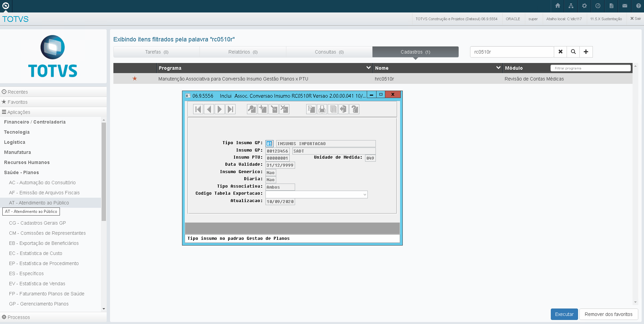Open FP - Faturamento Planos de Saúde
The image size is (644, 324).
47,294
